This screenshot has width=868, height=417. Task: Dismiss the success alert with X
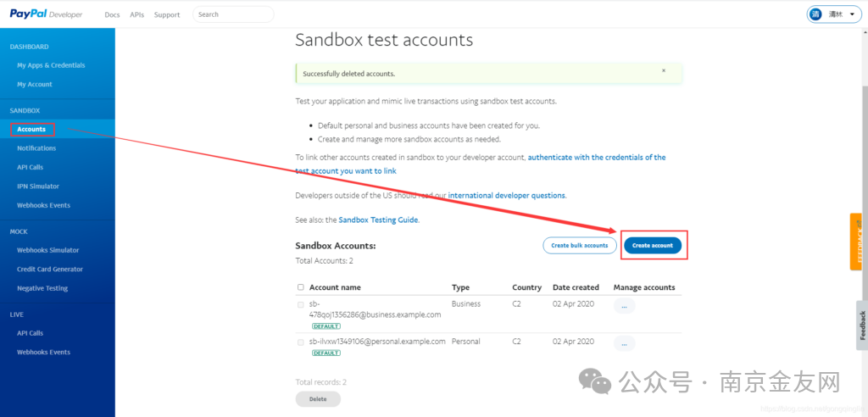coord(663,71)
